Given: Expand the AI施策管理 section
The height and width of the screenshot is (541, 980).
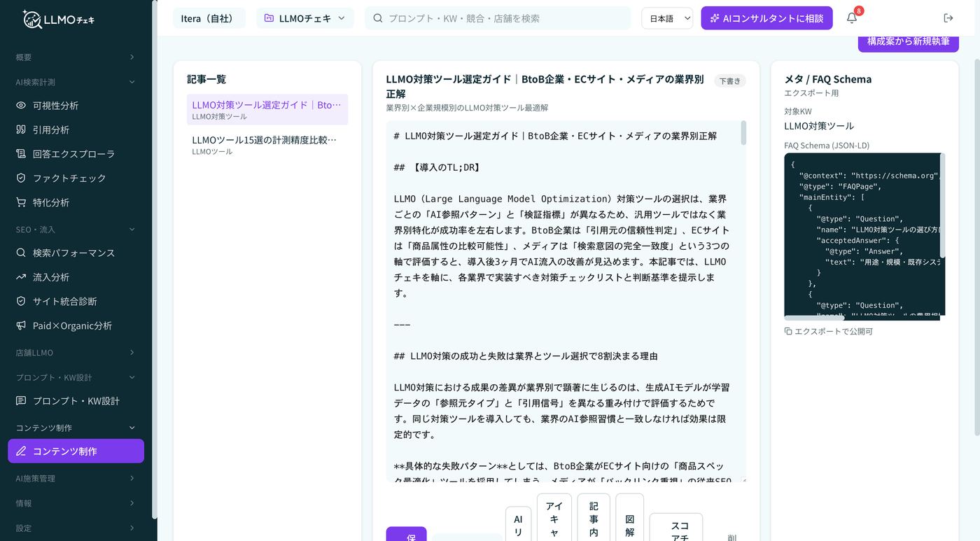Looking at the screenshot, I should (x=76, y=479).
